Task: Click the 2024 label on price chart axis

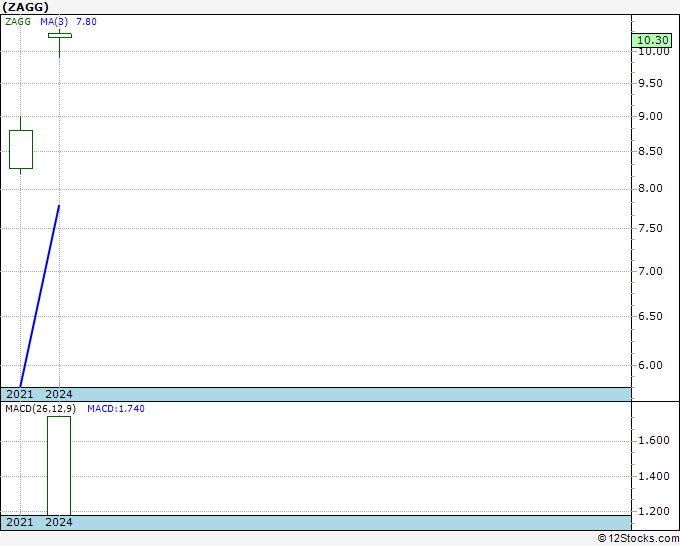Action: coord(59,394)
